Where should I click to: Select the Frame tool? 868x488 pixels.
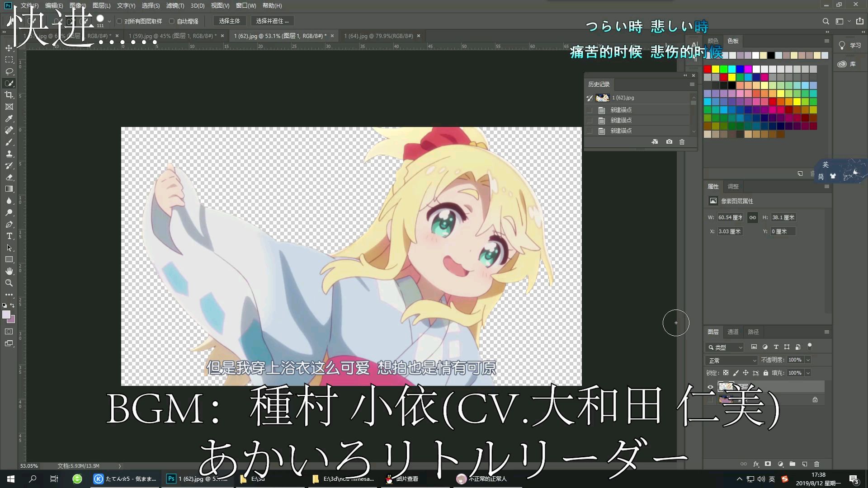pos(9,107)
